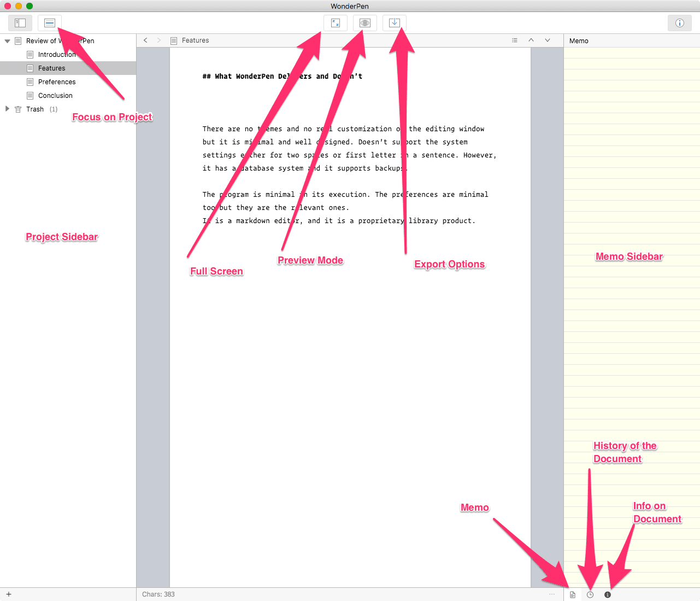Enter full screen mode from the toolbar
700x601 pixels.
[x=336, y=23]
